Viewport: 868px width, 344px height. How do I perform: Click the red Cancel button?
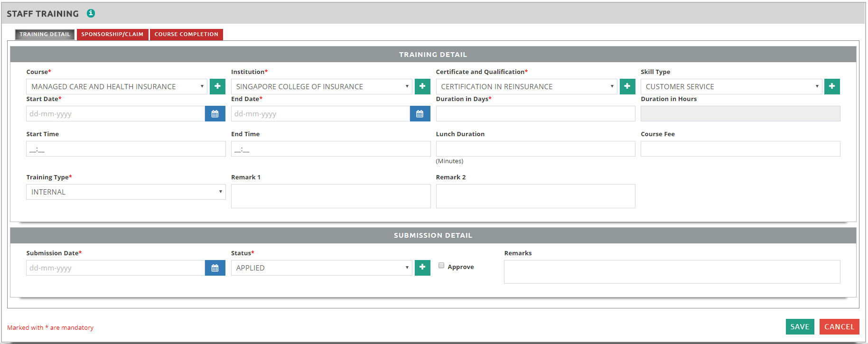(839, 327)
